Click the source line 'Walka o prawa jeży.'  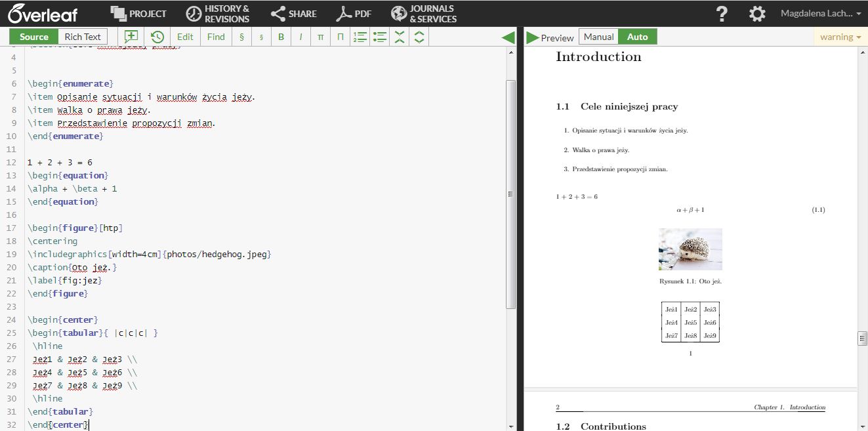click(89, 110)
